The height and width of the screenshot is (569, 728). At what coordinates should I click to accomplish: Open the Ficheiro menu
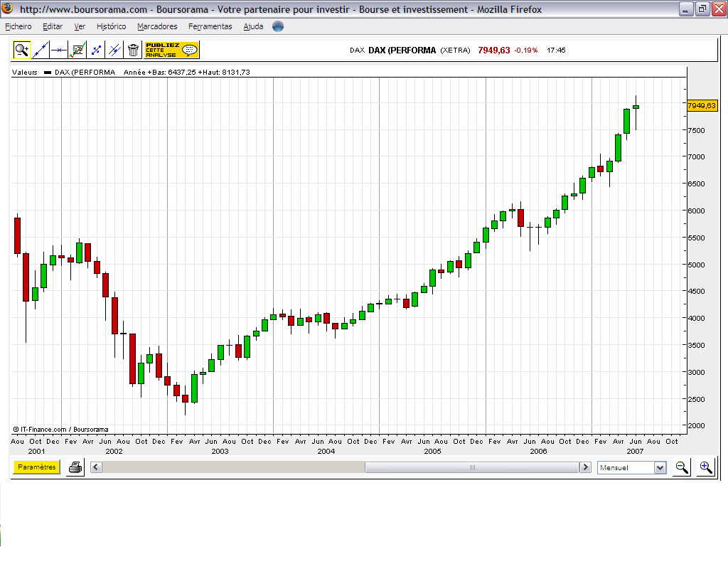(x=18, y=26)
